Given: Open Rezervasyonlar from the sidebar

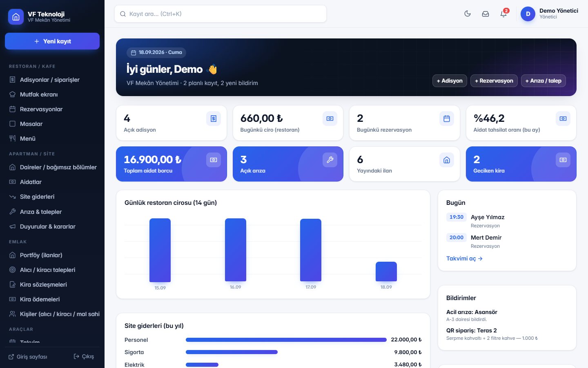Looking at the screenshot, I should click(52, 109).
